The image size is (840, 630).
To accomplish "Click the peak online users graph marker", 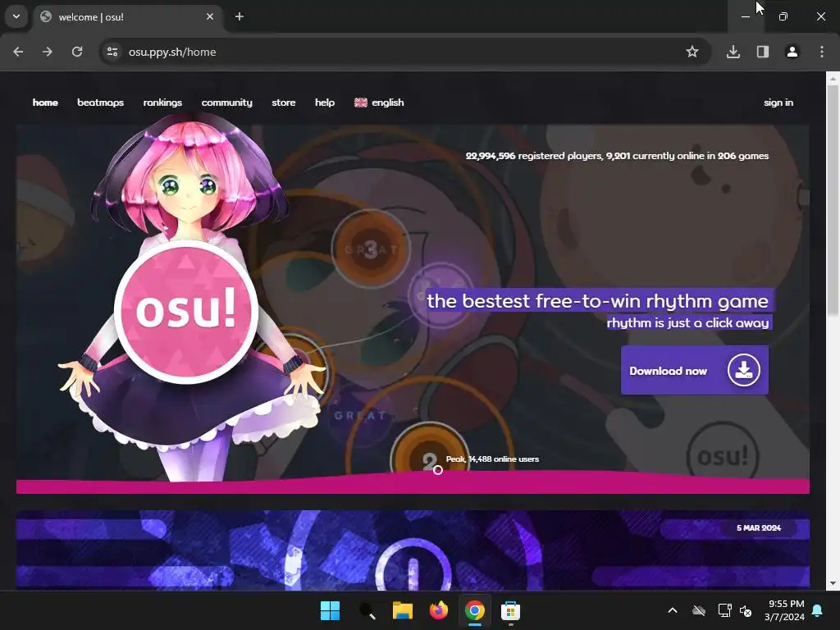I will [438, 470].
